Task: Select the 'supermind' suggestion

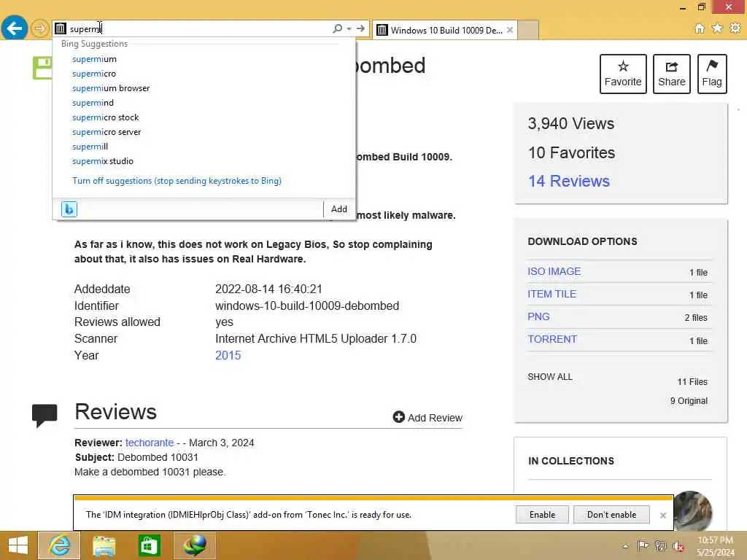Action: 93,103
